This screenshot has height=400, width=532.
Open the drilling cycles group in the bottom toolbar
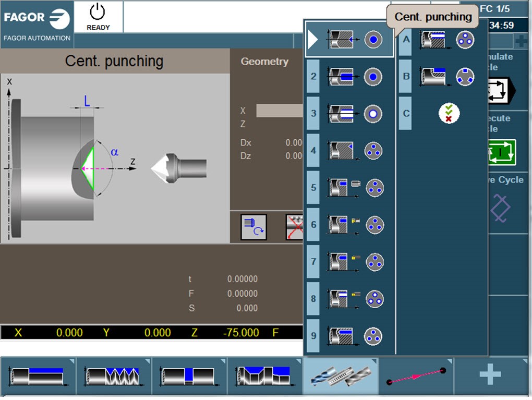point(340,376)
